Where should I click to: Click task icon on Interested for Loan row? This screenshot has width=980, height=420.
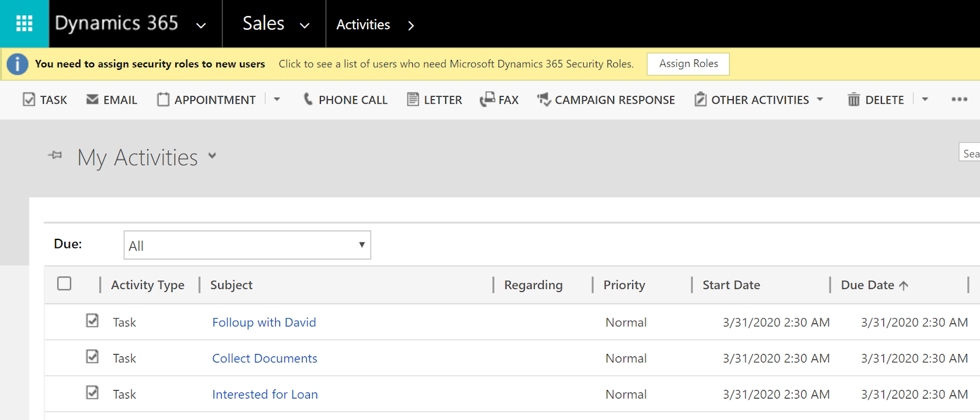(x=92, y=393)
